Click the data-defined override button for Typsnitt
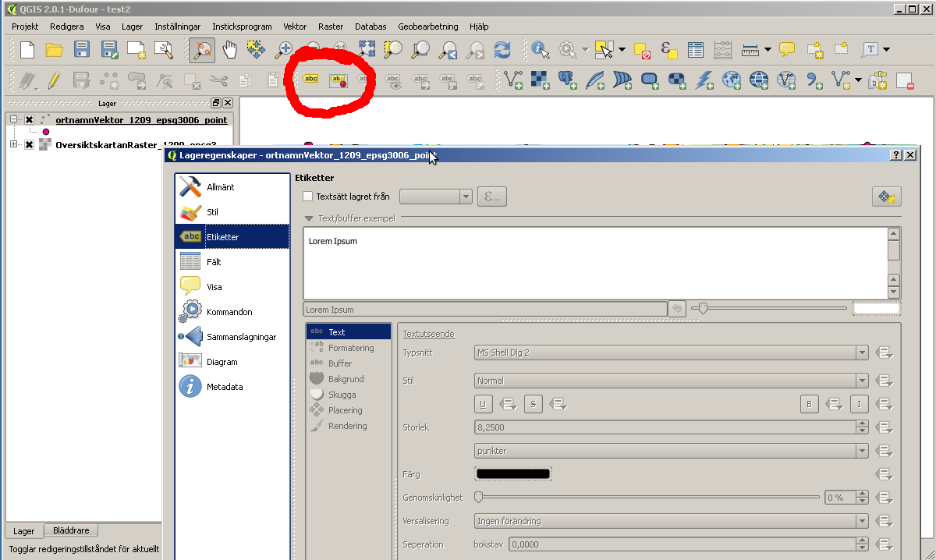 pyautogui.click(x=885, y=353)
